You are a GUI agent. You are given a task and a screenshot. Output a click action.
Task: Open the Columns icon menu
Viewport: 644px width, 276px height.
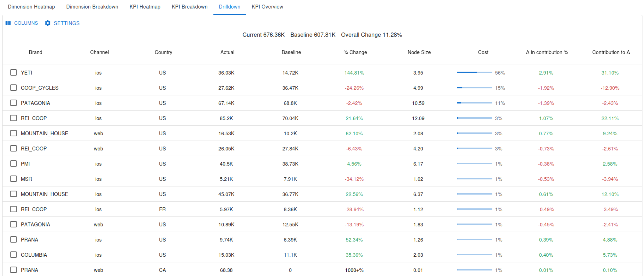pos(8,23)
